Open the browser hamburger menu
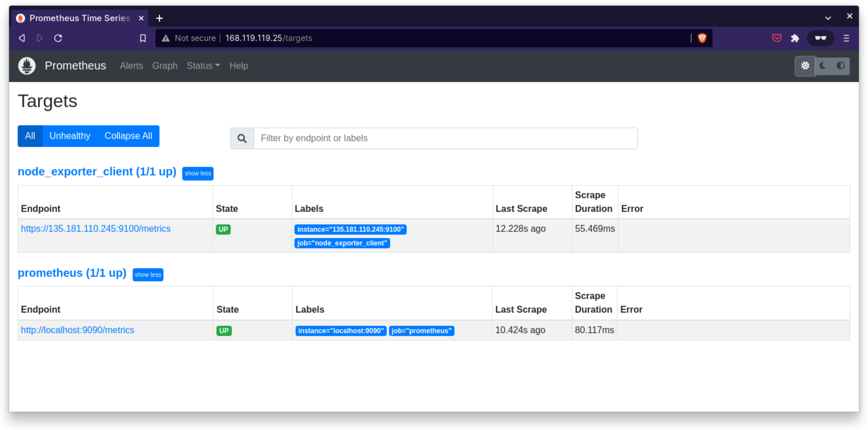 tap(846, 38)
